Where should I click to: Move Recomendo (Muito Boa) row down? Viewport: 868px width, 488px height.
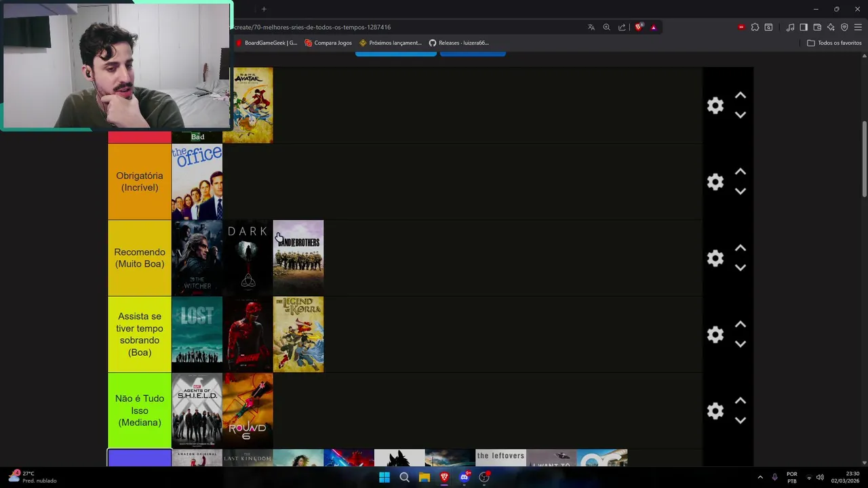[x=741, y=268]
